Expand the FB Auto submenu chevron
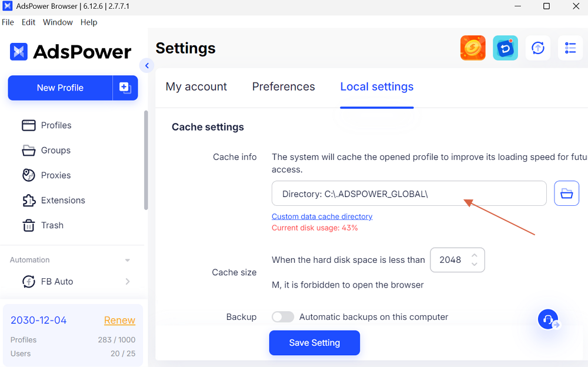 point(128,282)
